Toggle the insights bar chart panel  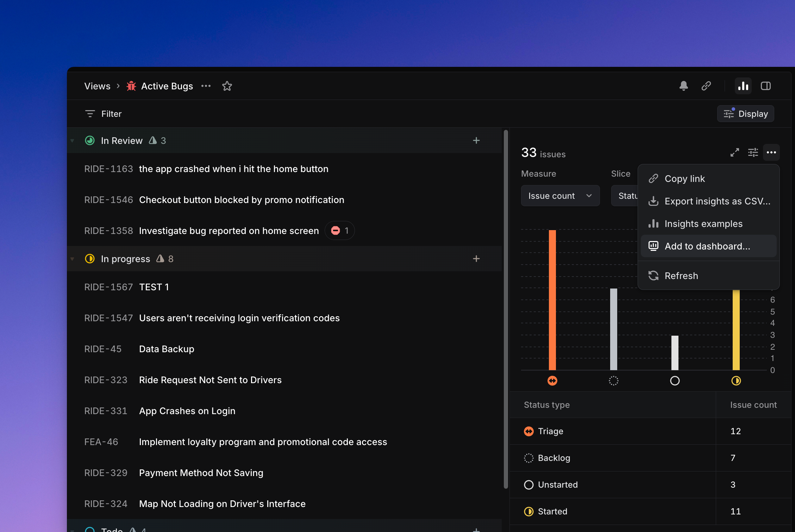[743, 86]
